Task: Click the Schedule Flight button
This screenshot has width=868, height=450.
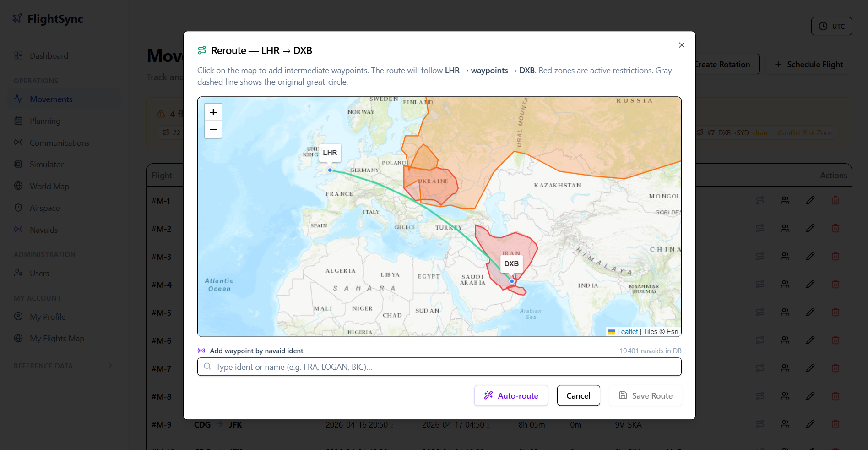Action: [x=809, y=65]
